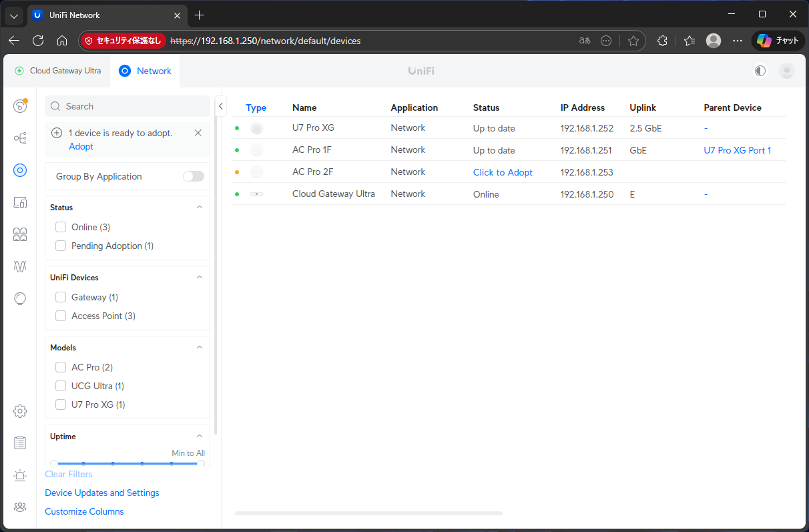
Task: Collapse the Status filter section
Action: 199,208
